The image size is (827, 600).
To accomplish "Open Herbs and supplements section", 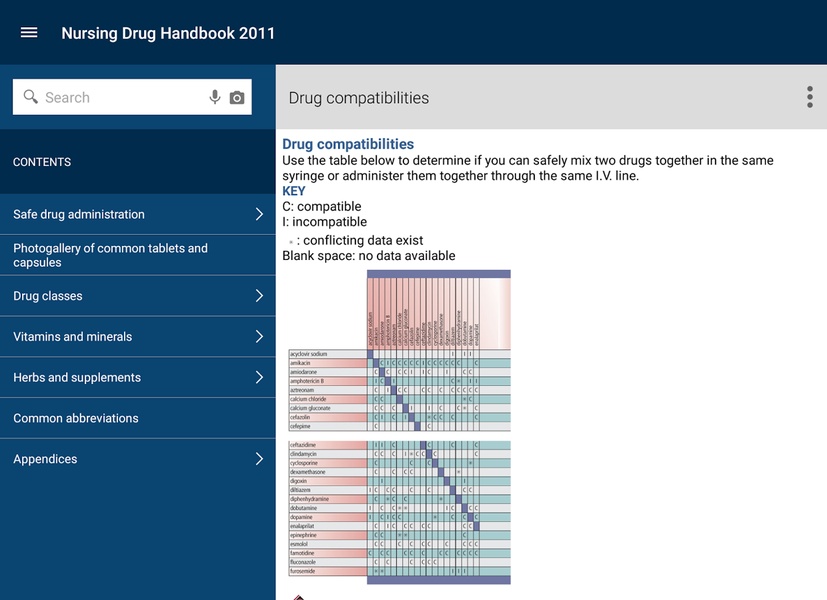I will pyautogui.click(x=138, y=378).
